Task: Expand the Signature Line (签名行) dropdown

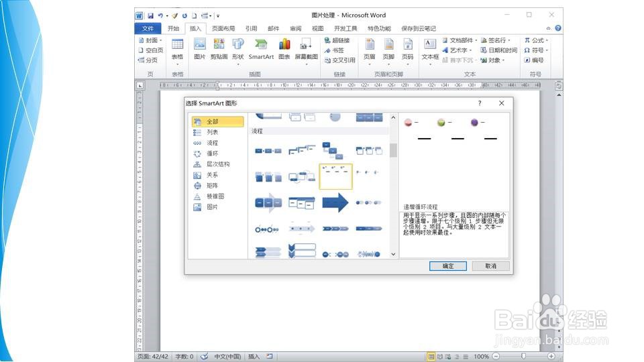Action: tap(509, 40)
